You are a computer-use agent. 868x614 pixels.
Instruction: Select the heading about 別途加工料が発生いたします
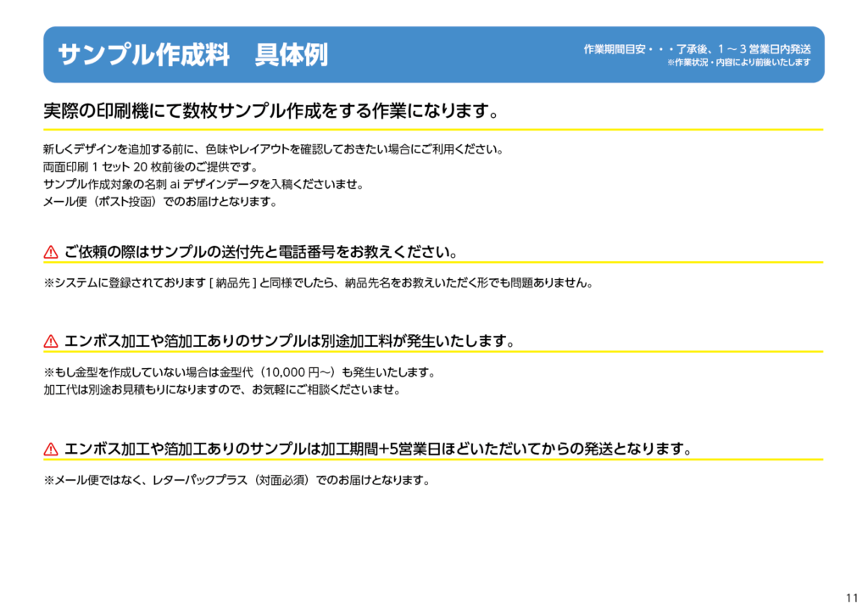pyautogui.click(x=290, y=342)
